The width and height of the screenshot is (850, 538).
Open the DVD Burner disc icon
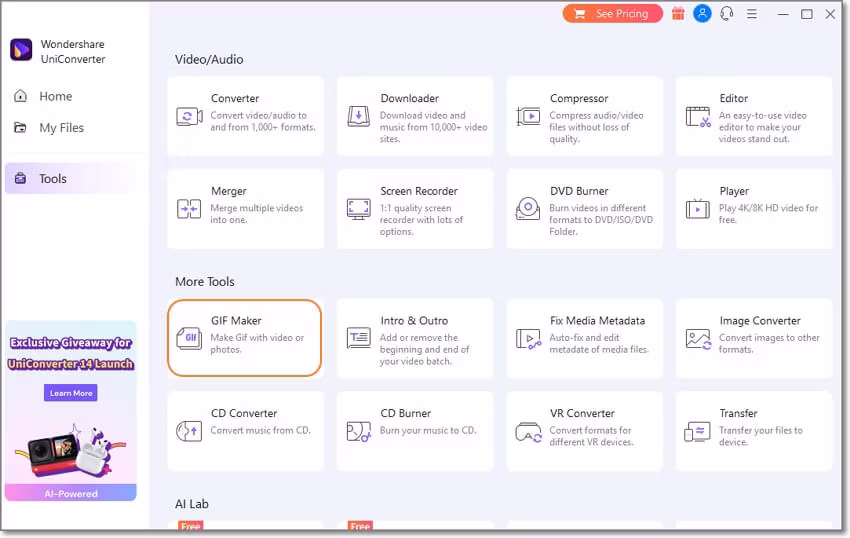coord(528,209)
